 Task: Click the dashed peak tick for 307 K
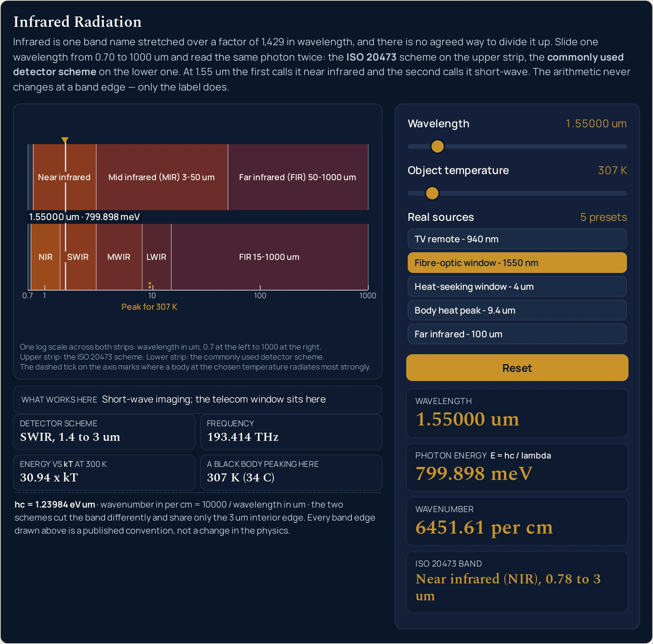pyautogui.click(x=150, y=285)
